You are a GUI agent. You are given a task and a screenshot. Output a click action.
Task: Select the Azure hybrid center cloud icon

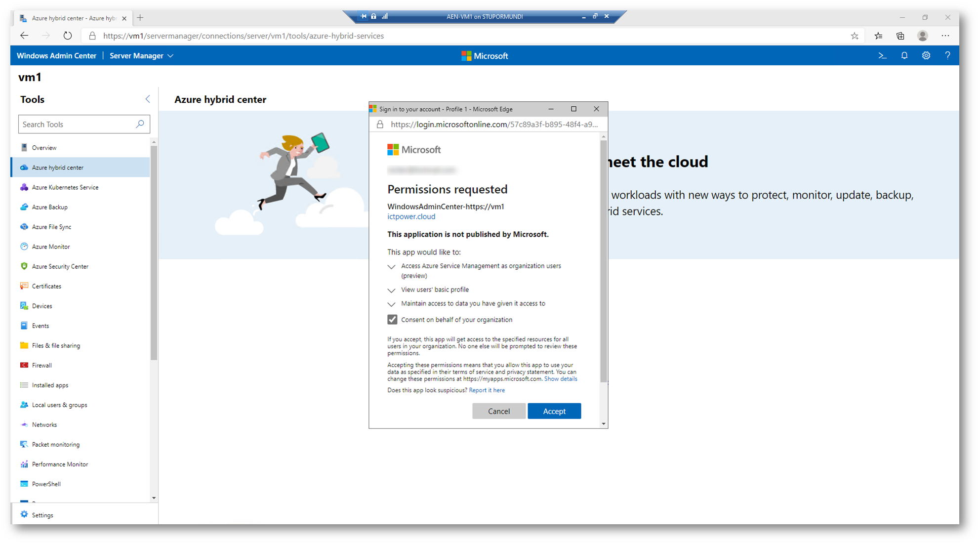click(x=24, y=168)
